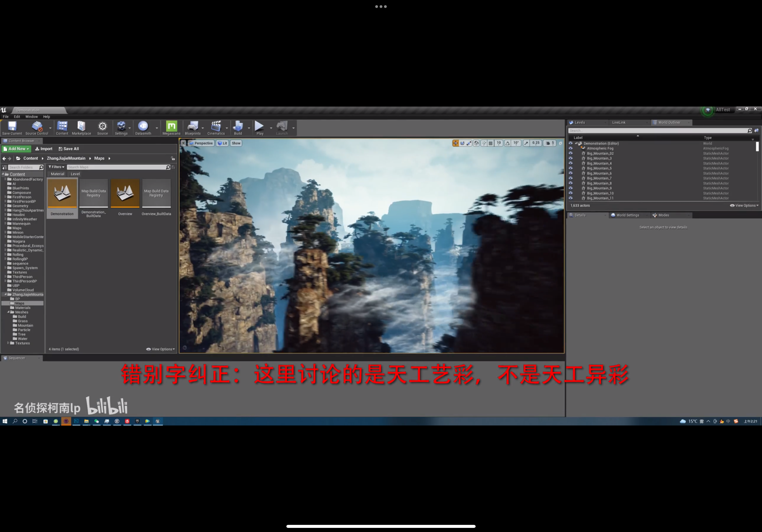
Task: Click the Build lighting icon
Action: (x=238, y=126)
